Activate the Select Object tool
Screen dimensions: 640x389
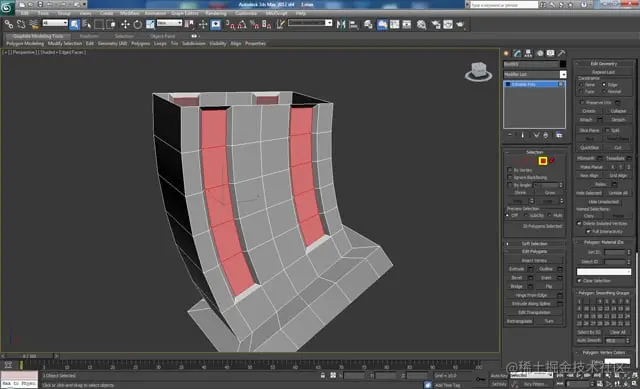[74, 24]
